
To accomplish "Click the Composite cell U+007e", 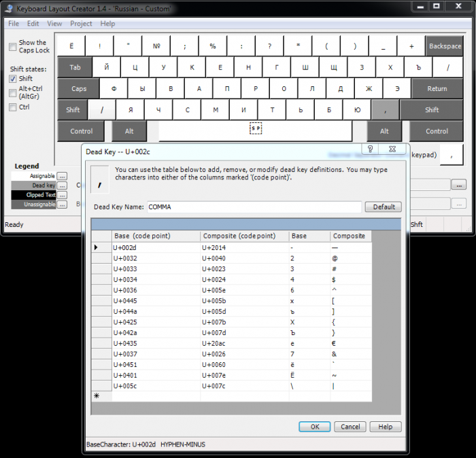I will [x=245, y=375].
